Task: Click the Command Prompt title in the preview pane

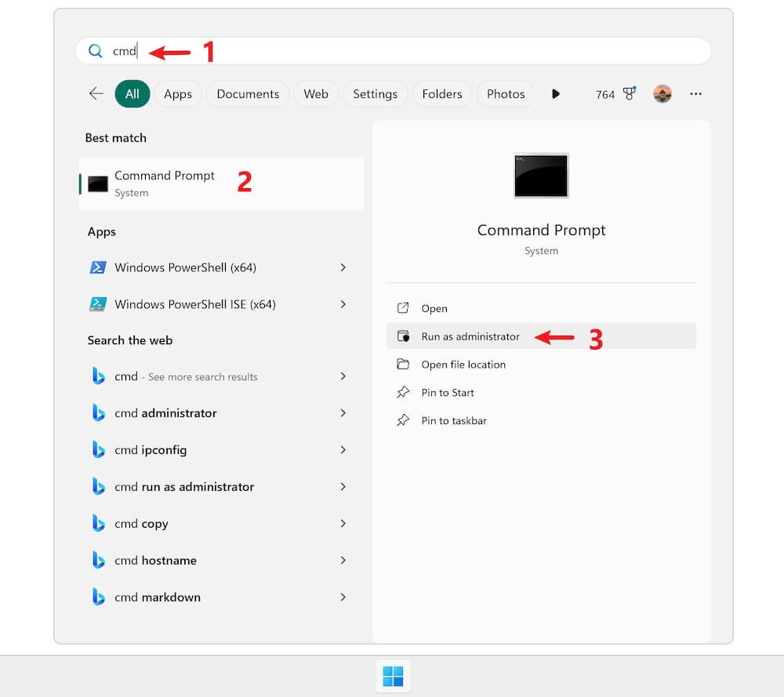Action: point(541,230)
